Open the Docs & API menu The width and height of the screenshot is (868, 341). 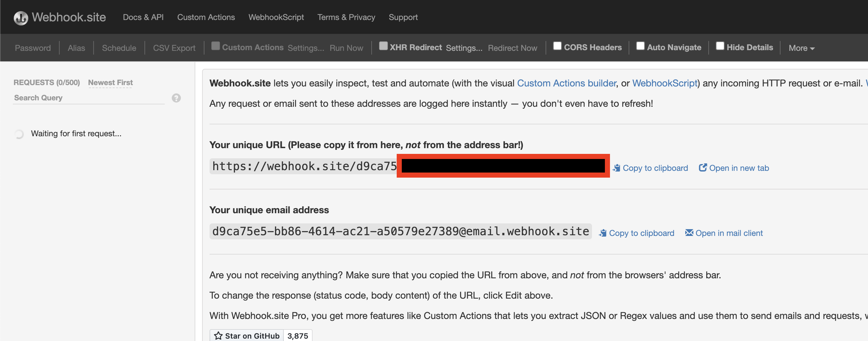tap(143, 17)
